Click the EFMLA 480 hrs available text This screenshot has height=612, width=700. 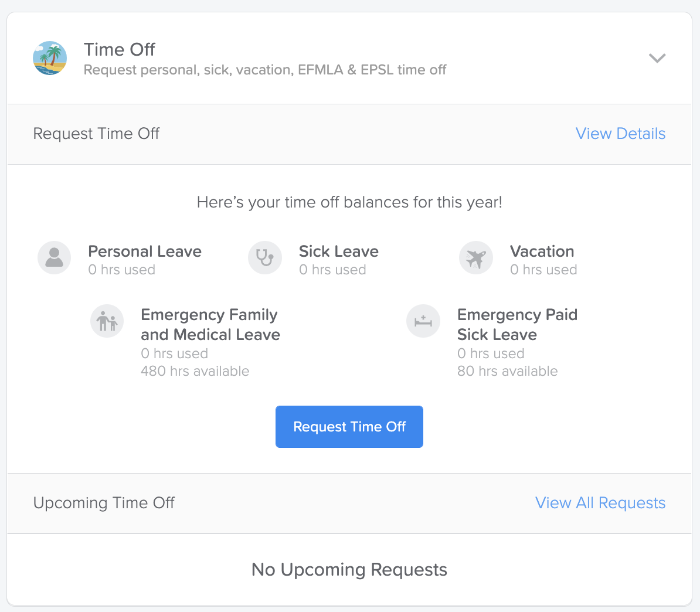point(195,371)
